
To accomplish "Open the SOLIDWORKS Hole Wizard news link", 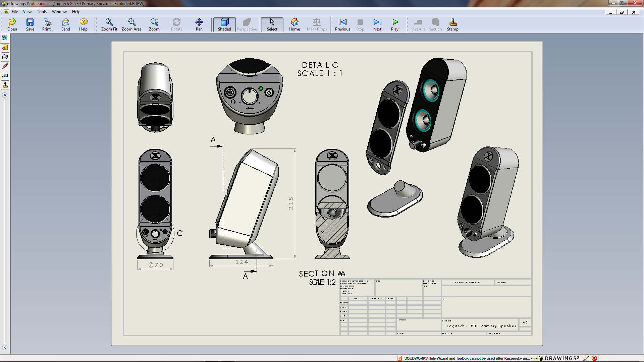I will pos(467,358).
